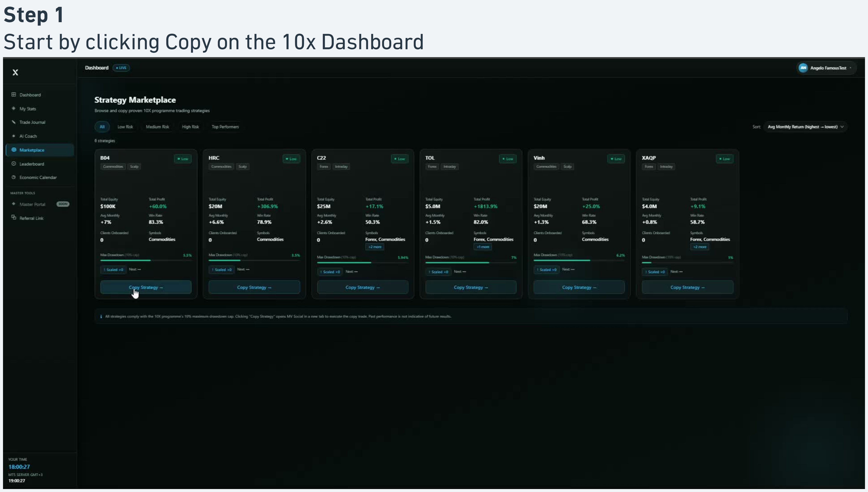Filter strategies by High Risk
This screenshot has height=492, width=868.
[x=190, y=127]
